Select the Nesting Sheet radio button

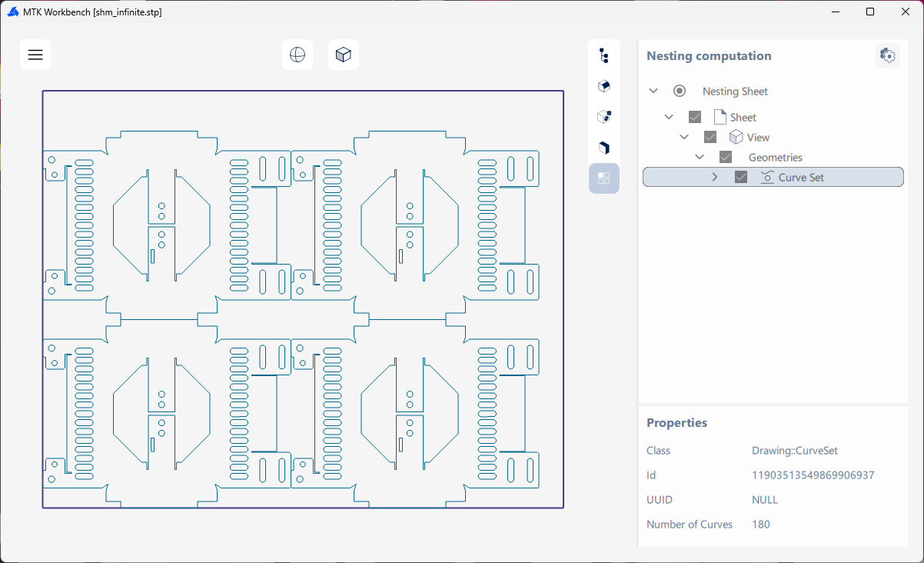coord(680,91)
